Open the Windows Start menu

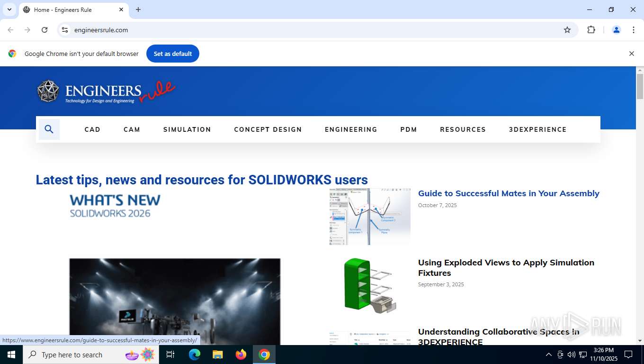click(x=11, y=355)
